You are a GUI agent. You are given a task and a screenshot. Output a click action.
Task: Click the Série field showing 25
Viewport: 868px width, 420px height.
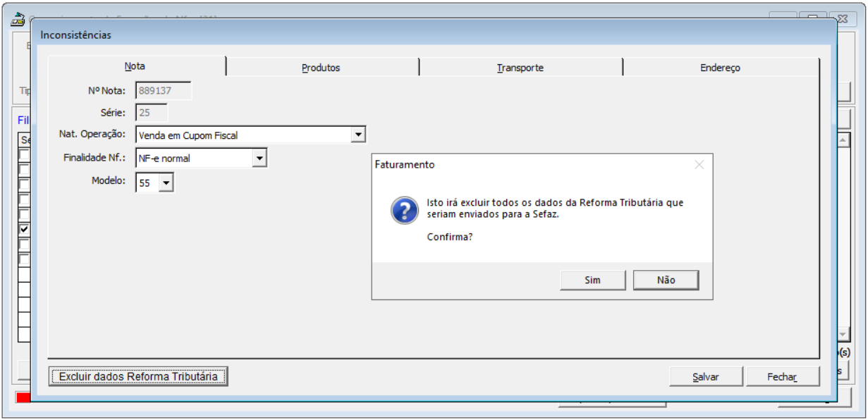click(151, 112)
